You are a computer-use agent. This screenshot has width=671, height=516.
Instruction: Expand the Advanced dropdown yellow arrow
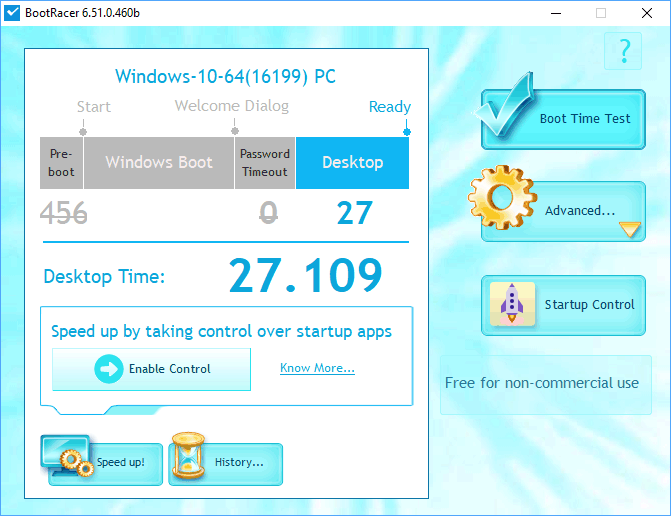(x=629, y=229)
